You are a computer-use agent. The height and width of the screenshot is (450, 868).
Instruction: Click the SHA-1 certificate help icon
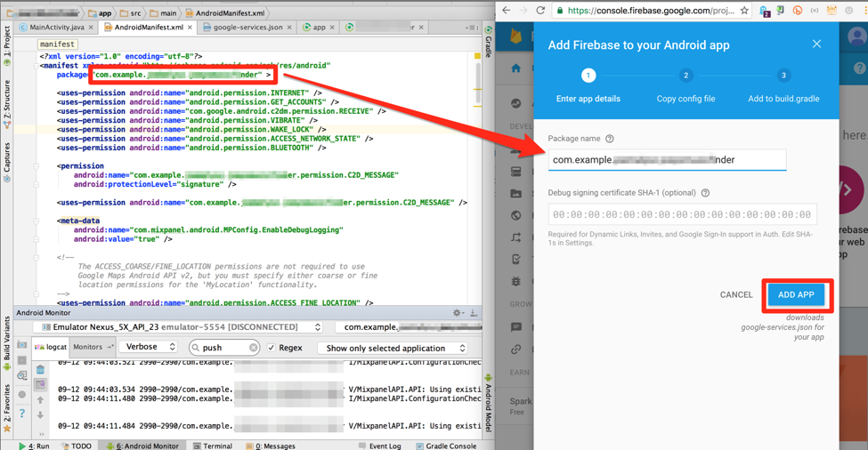[705, 193]
